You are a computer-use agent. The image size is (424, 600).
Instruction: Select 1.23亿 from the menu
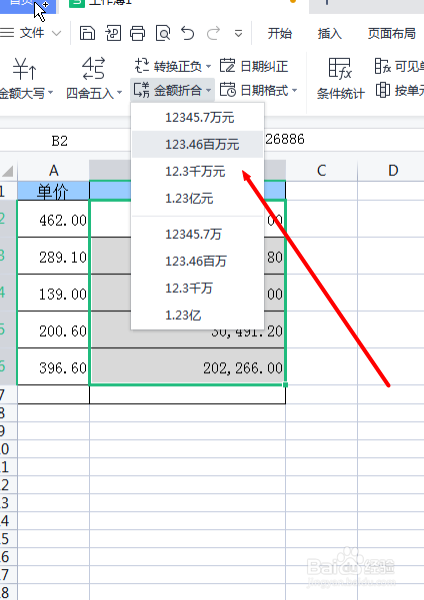point(197,315)
